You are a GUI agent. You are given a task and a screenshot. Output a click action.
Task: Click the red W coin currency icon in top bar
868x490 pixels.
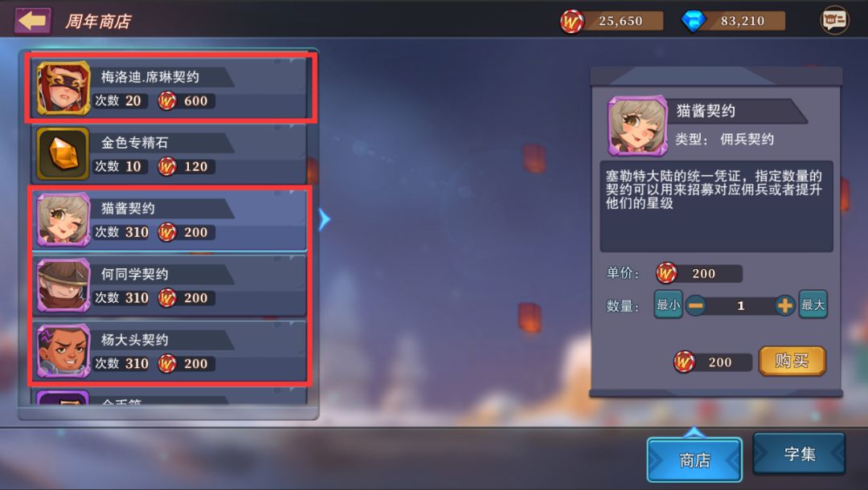click(x=572, y=22)
